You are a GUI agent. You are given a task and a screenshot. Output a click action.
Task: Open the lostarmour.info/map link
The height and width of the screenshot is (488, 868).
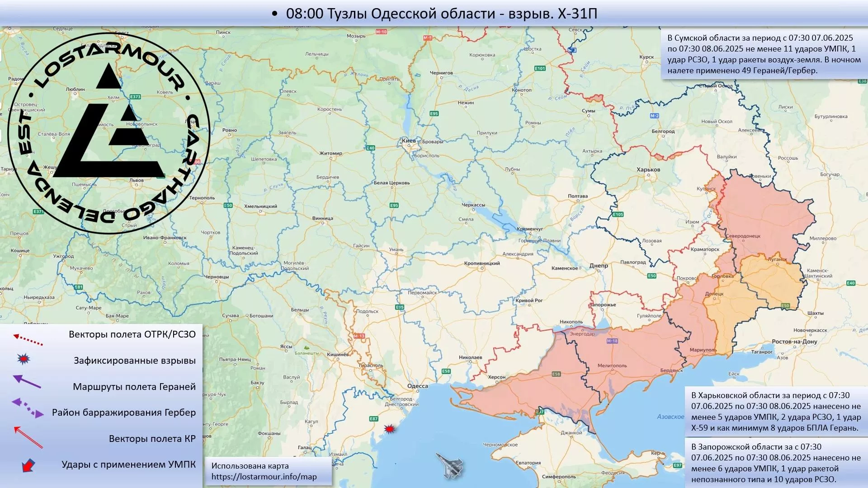[264, 477]
